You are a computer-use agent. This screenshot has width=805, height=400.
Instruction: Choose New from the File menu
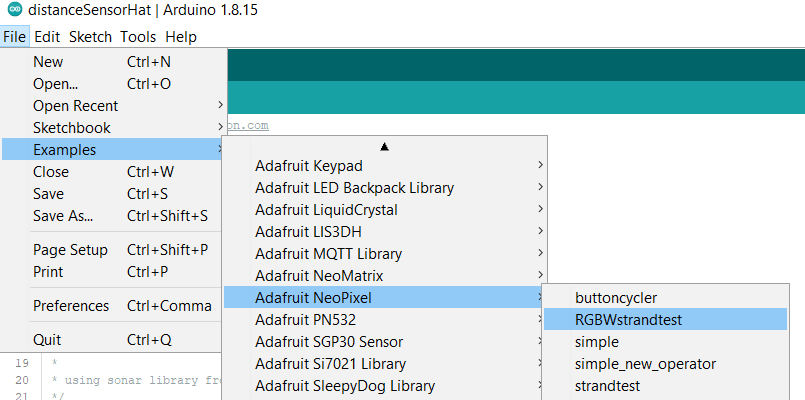tap(114, 62)
